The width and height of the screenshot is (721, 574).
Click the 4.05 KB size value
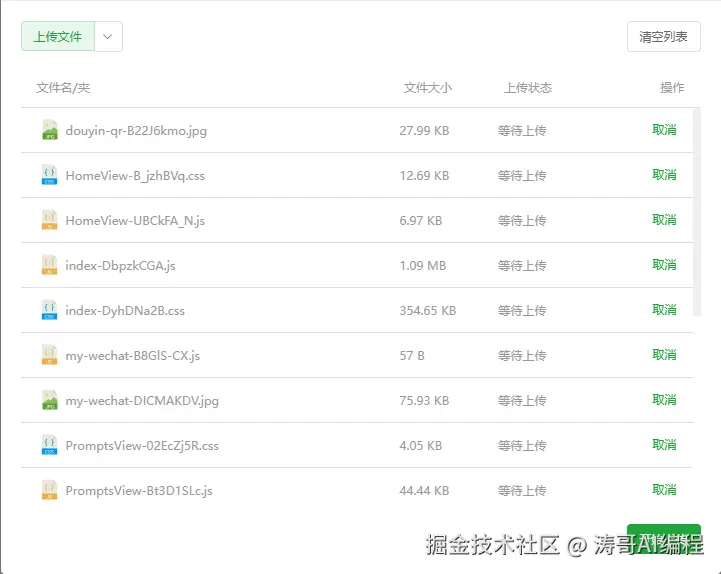[421, 446]
